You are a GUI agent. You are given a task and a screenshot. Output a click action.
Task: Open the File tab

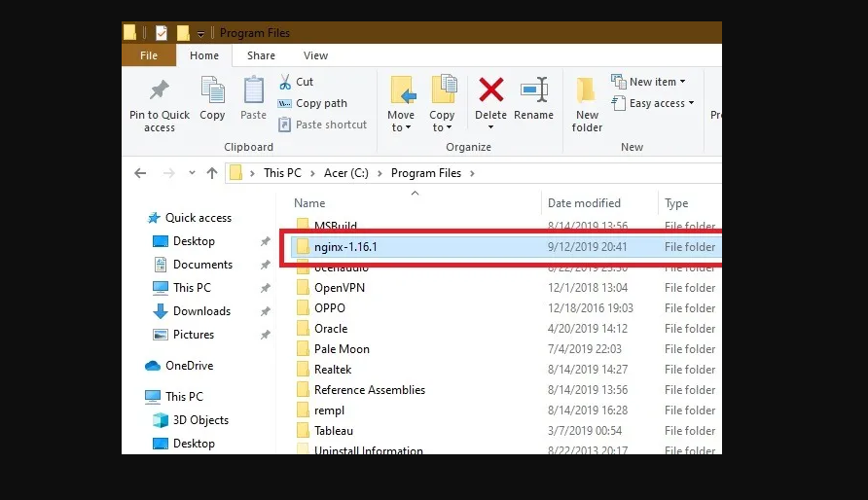point(149,55)
